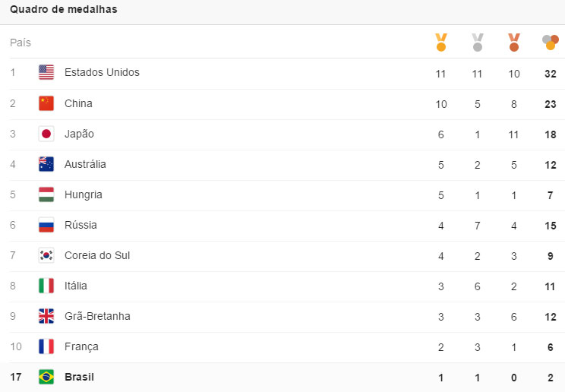The height and width of the screenshot is (392, 565).
Task: Click the total medals column icon
Action: tap(550, 42)
